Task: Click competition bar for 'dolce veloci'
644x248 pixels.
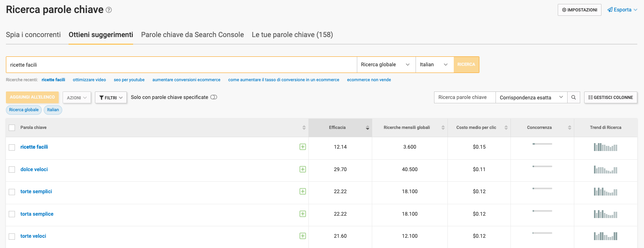Action: tap(542, 166)
